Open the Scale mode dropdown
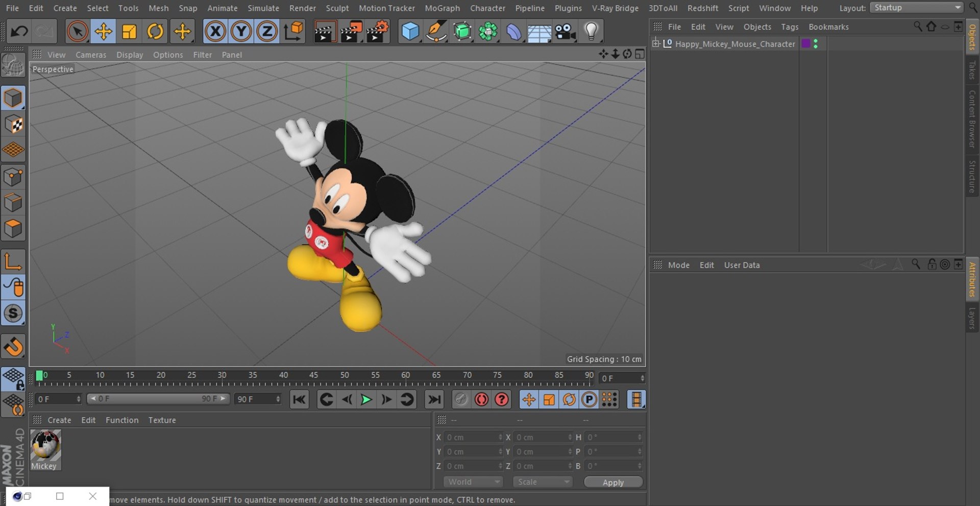 (x=543, y=482)
